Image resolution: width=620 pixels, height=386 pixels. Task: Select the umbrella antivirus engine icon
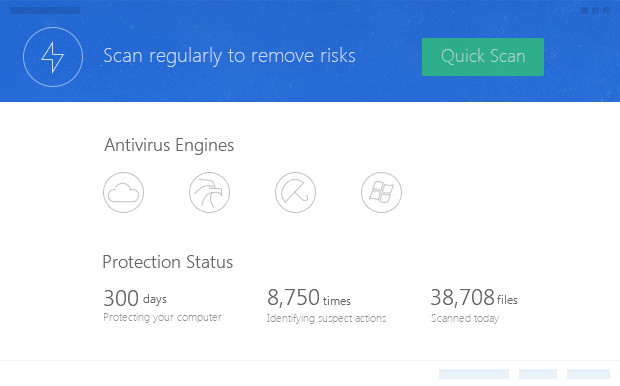295,193
